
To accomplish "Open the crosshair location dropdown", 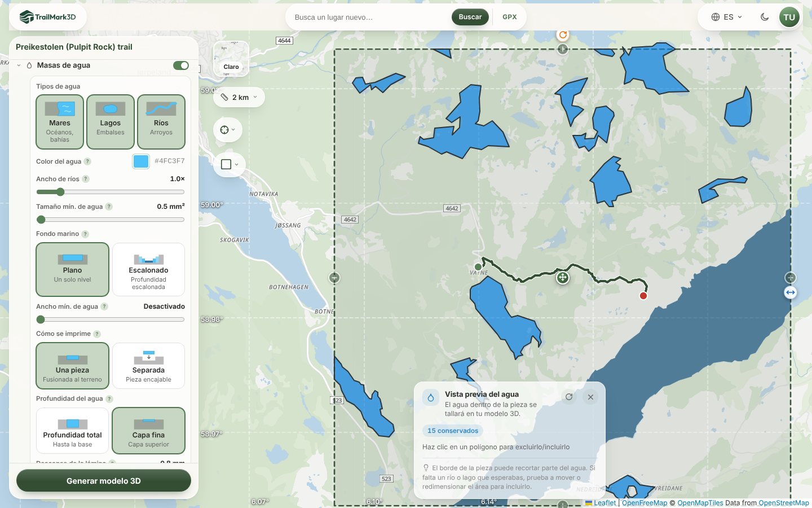I will click(228, 130).
